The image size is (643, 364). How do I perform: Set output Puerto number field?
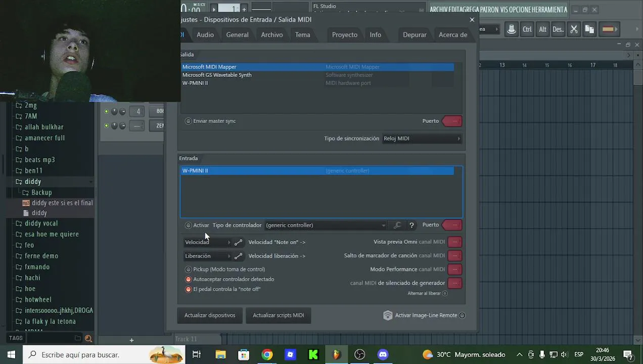[x=452, y=121]
